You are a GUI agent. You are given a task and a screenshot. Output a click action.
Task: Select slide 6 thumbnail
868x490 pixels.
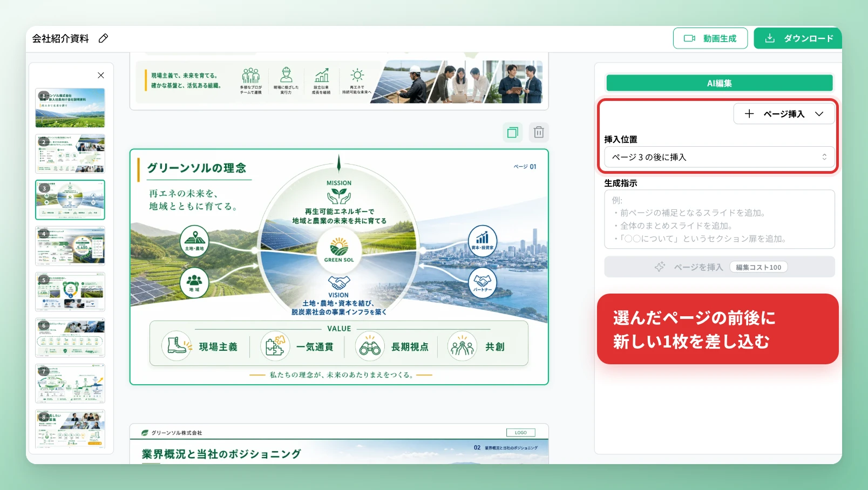pos(70,337)
